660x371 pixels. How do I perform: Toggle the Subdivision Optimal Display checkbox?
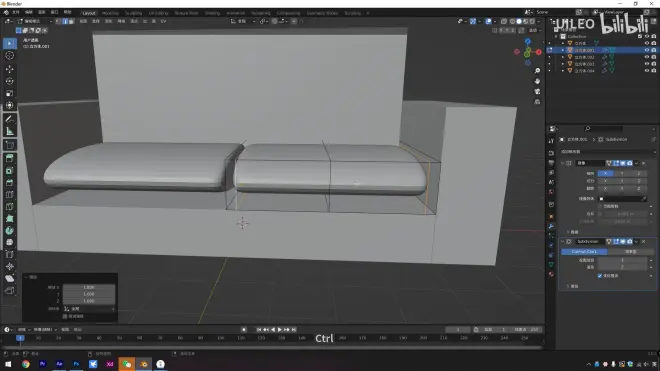coord(600,276)
